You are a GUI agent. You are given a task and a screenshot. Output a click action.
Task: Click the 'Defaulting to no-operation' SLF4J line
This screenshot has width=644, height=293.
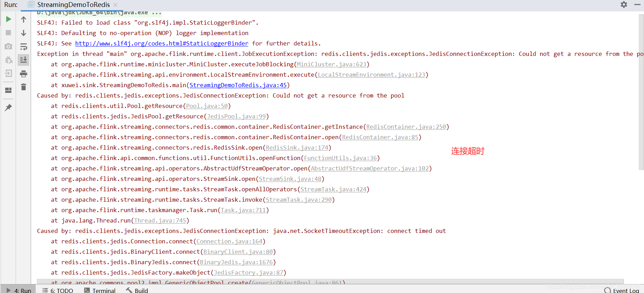tap(142, 33)
